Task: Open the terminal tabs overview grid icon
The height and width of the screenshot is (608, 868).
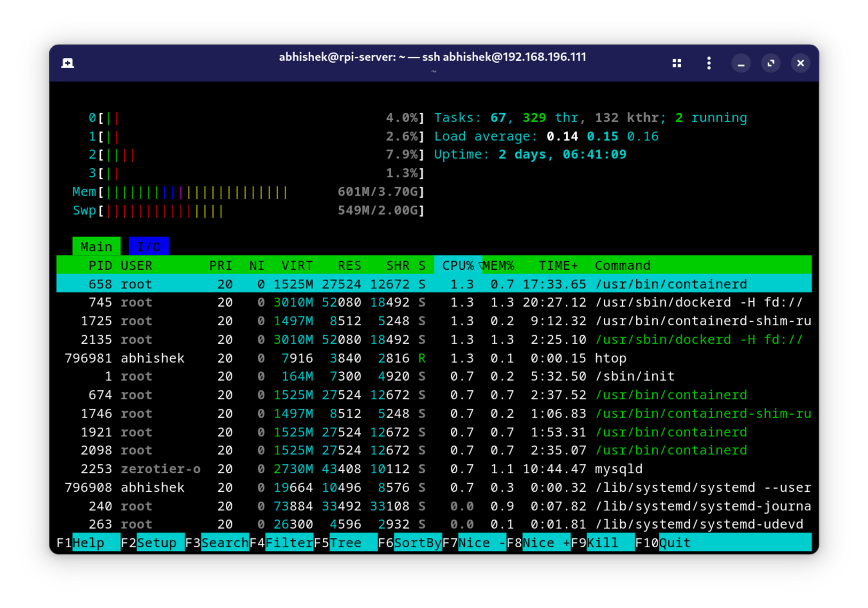Action: (676, 63)
